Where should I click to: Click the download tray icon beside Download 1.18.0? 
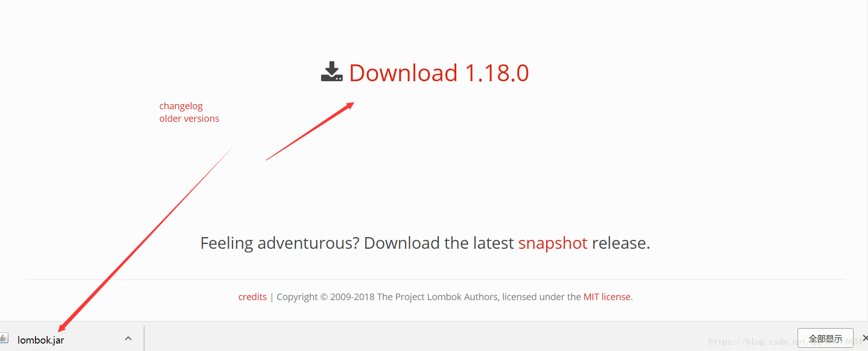(x=332, y=71)
